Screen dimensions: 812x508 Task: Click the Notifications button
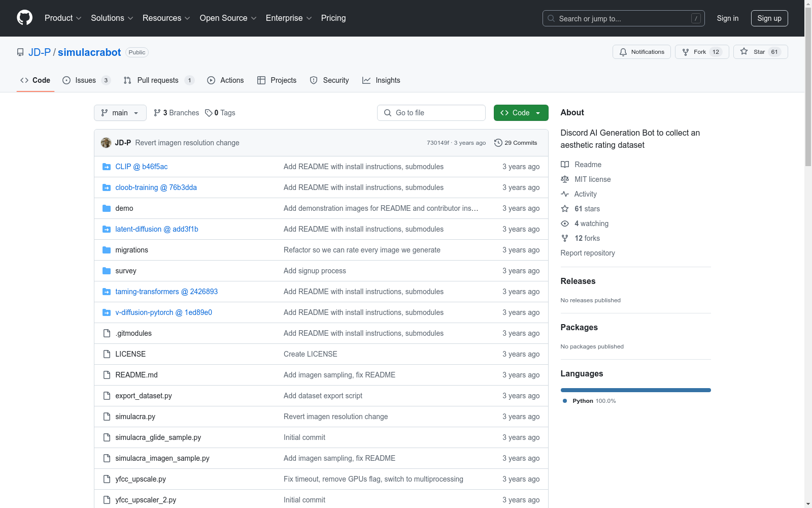coord(642,52)
